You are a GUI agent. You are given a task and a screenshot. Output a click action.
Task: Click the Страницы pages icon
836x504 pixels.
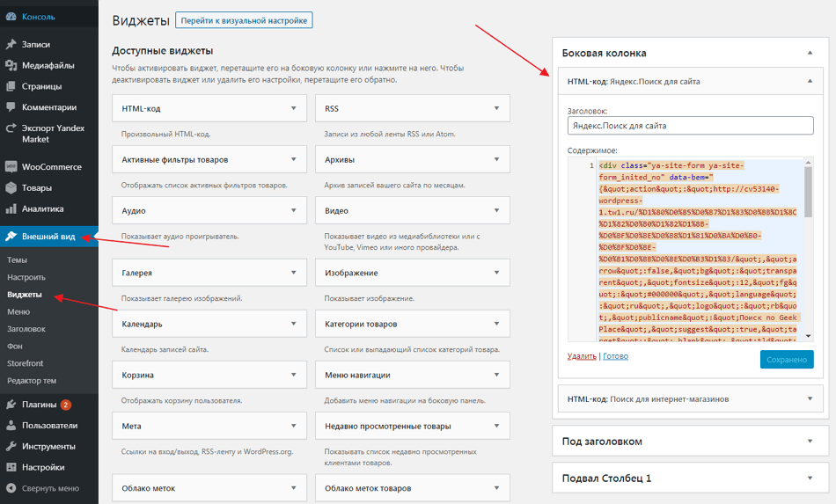click(x=11, y=86)
